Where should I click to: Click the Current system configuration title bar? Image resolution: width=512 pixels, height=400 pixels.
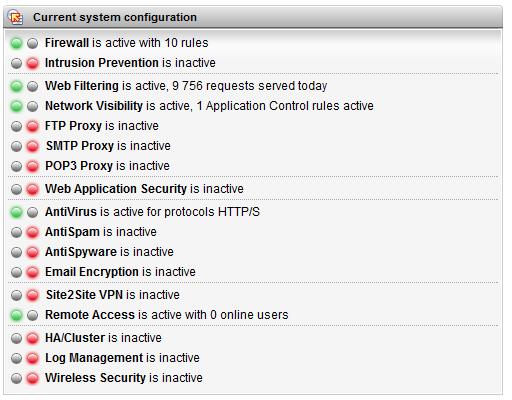pos(253,17)
